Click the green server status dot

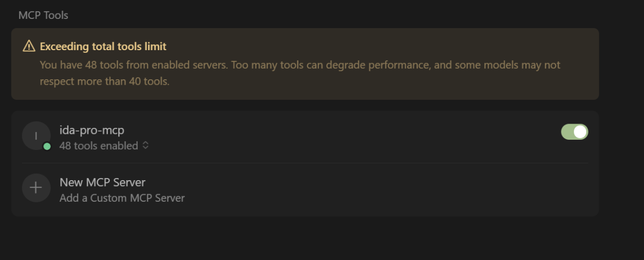47,146
